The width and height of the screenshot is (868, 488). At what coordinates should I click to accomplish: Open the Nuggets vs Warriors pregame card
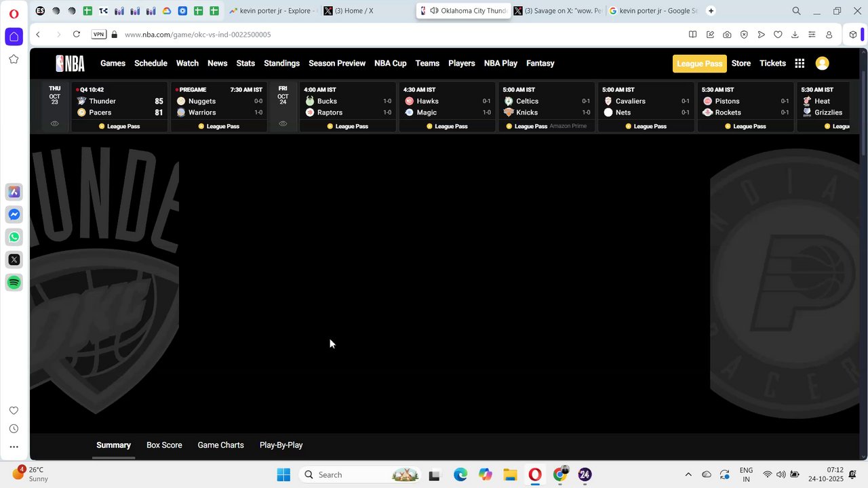tap(219, 107)
